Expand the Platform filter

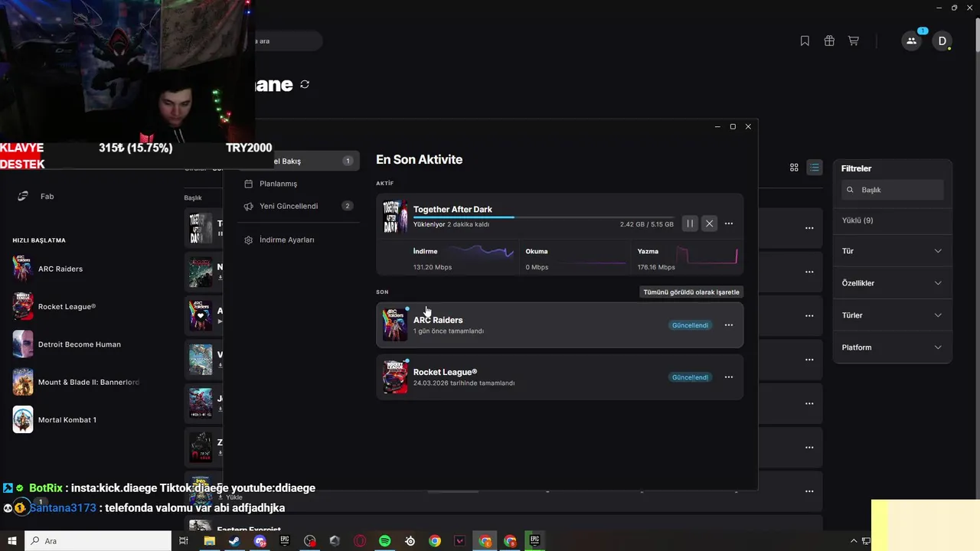click(892, 347)
